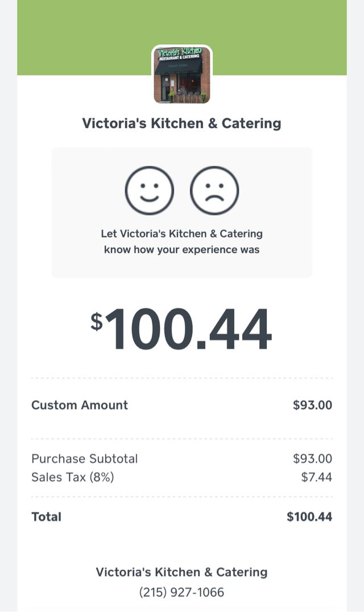Click the $93.00 Custom Amount price
This screenshot has height=612, width=364.
312,405
